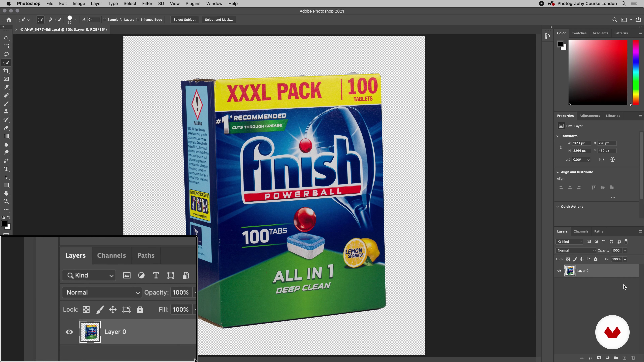The width and height of the screenshot is (644, 362).
Task: Select the Eraser tool
Action: [x=6, y=128]
